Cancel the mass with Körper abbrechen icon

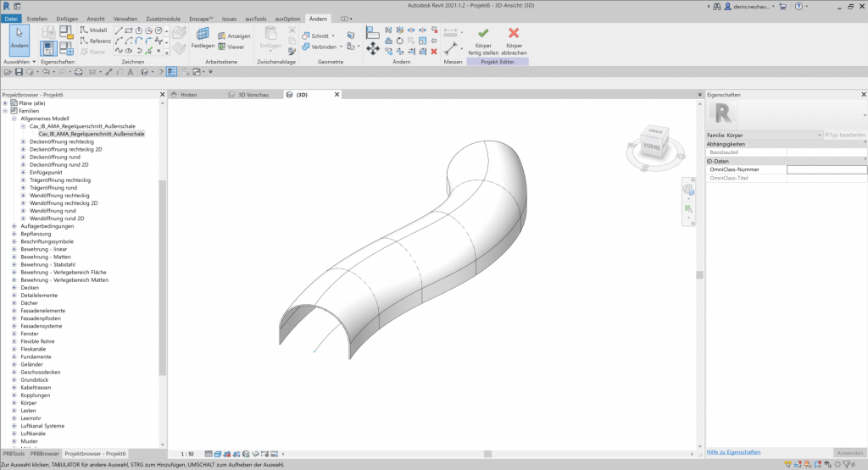tap(514, 34)
